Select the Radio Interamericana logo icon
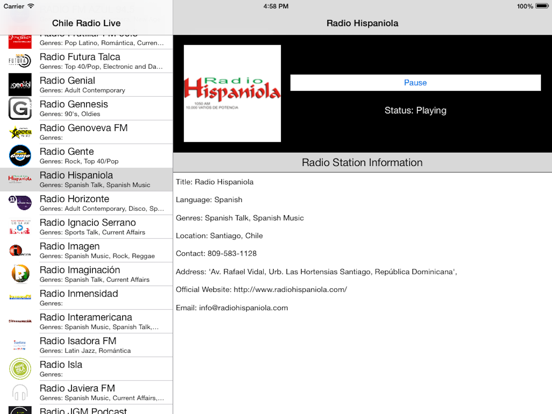The image size is (552, 414). (20, 321)
